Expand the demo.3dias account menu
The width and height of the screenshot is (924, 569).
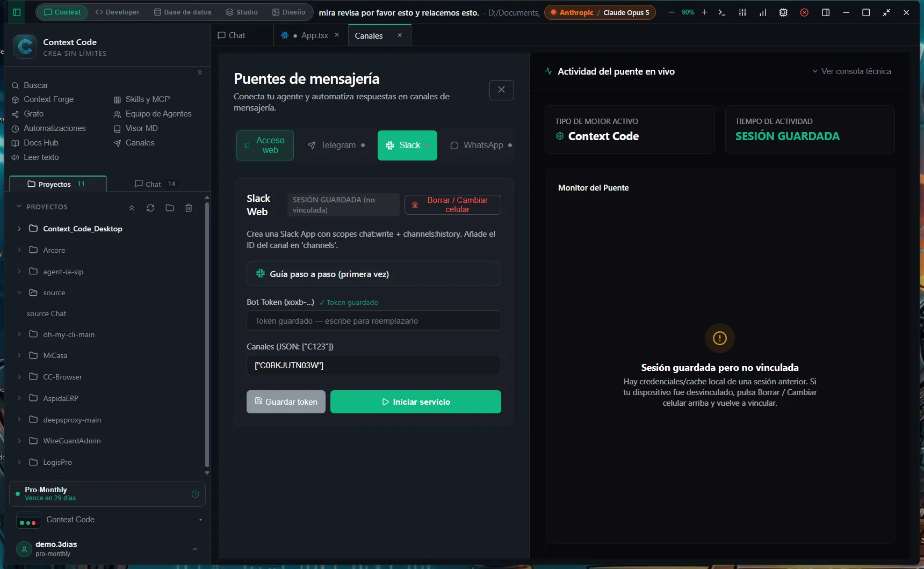[x=195, y=549]
